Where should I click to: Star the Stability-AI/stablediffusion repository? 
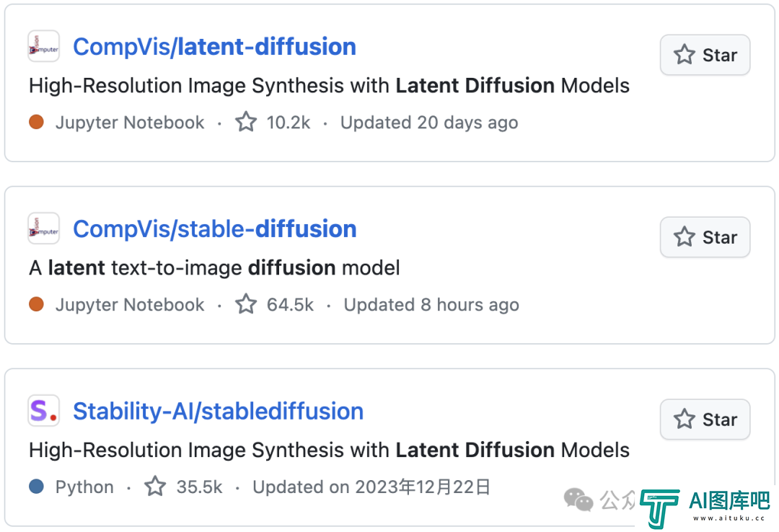point(705,420)
